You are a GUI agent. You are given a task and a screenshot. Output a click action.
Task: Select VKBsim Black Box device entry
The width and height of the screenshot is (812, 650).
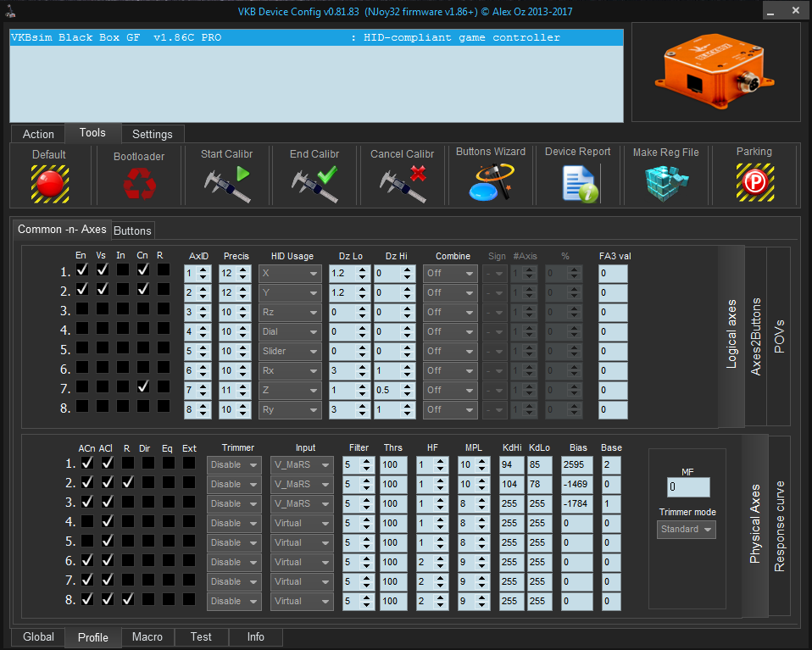(316, 38)
